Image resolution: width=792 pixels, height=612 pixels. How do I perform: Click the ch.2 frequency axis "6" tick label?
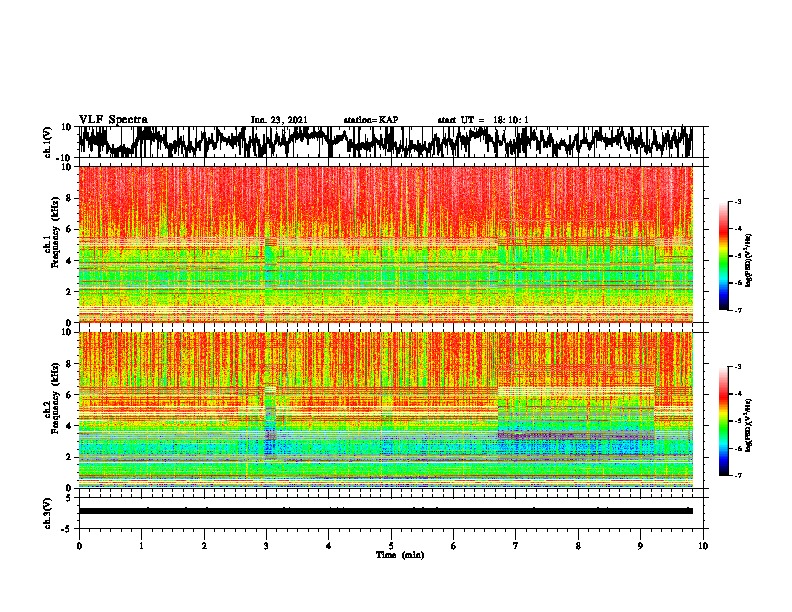tap(69, 394)
